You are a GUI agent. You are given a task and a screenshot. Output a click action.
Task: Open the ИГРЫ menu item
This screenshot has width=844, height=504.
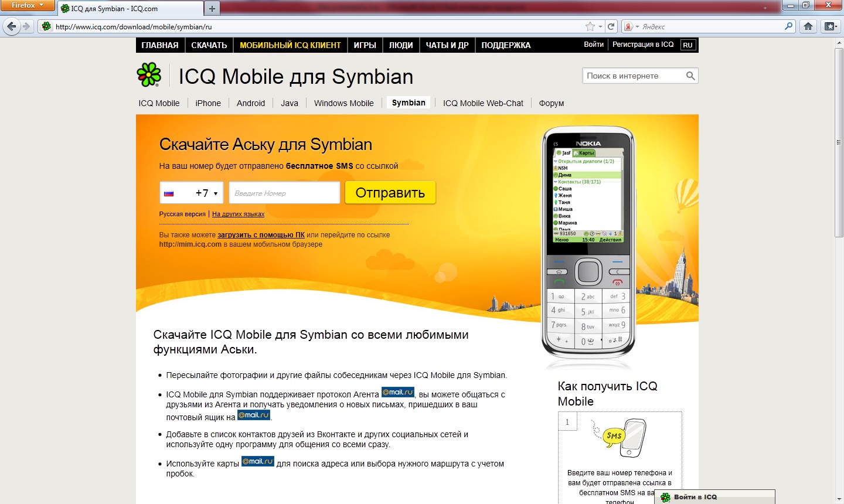pyautogui.click(x=365, y=45)
